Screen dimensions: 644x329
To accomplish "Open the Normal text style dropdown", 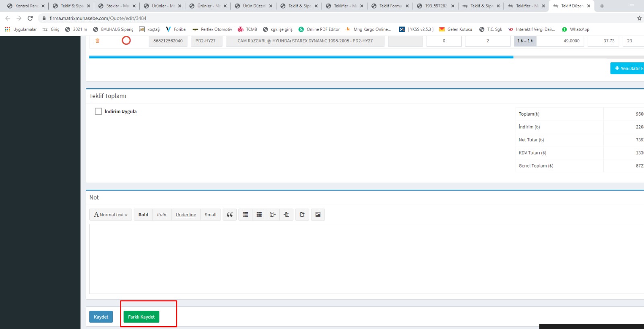I will pyautogui.click(x=111, y=215).
